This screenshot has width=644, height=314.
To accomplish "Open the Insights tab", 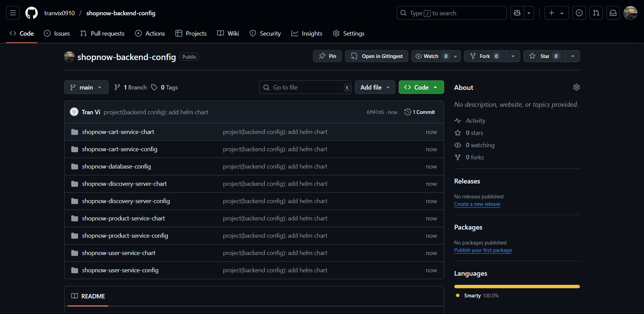I will [x=307, y=33].
